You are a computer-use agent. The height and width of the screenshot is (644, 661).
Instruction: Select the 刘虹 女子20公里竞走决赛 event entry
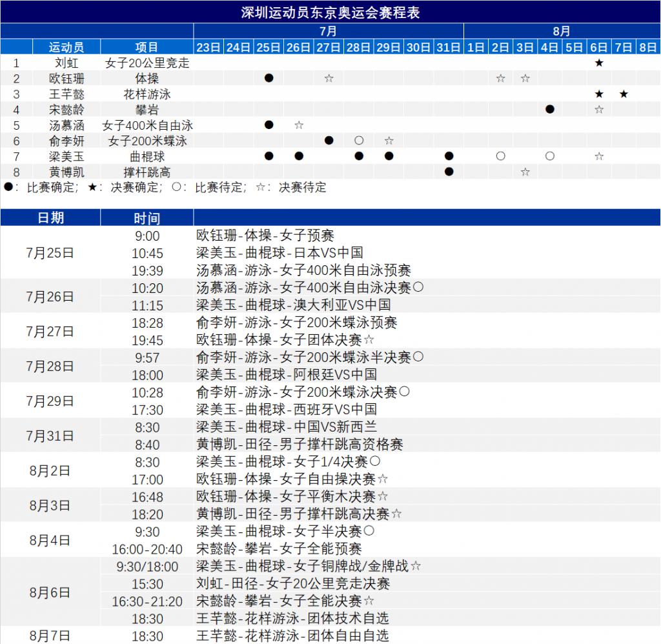(293, 583)
